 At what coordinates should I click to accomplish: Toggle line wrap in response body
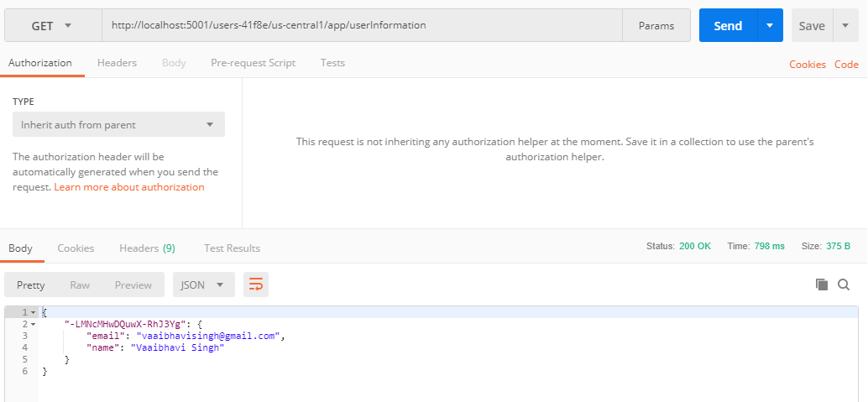tap(256, 285)
